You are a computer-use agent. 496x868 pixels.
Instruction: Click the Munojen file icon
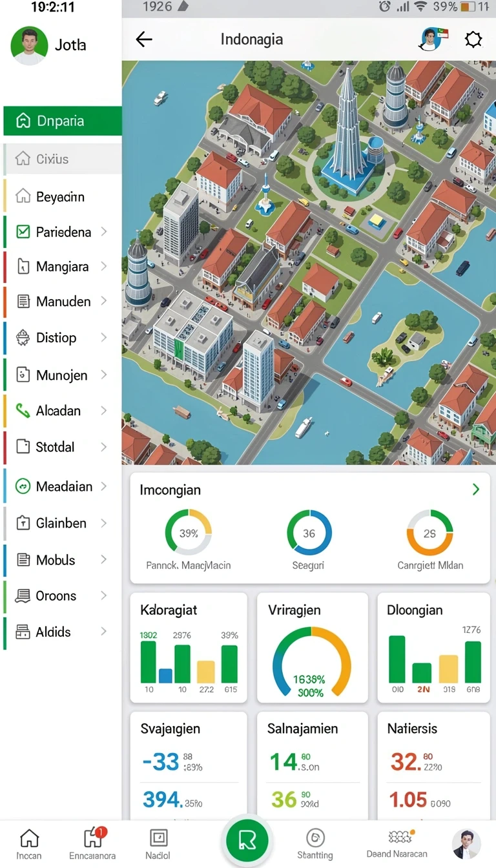click(x=23, y=374)
